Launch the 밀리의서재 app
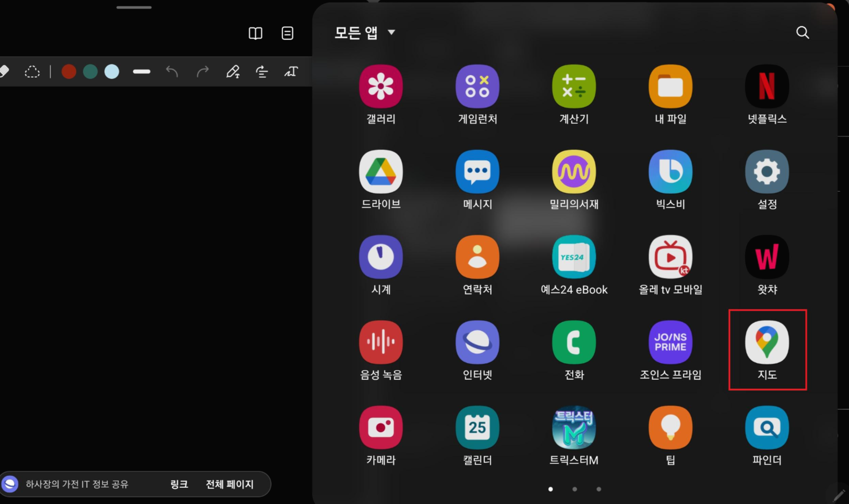Screen dimensions: 849x504 click(x=574, y=172)
